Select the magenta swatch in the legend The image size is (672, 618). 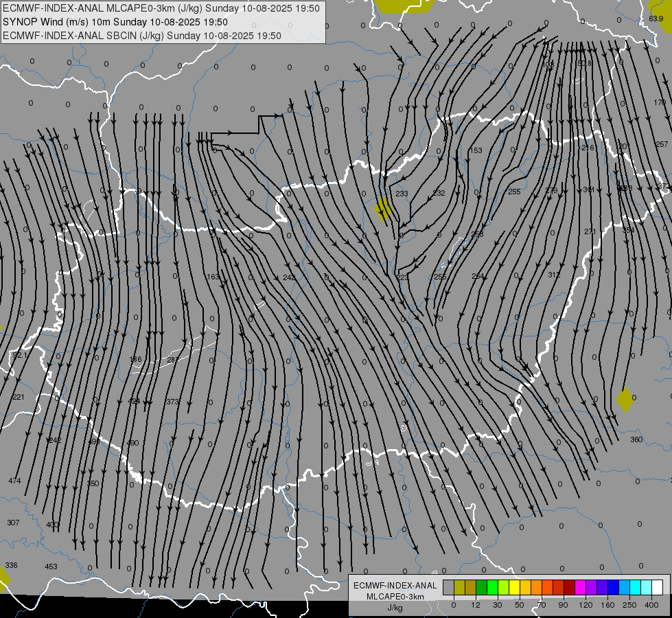[x=581, y=587]
